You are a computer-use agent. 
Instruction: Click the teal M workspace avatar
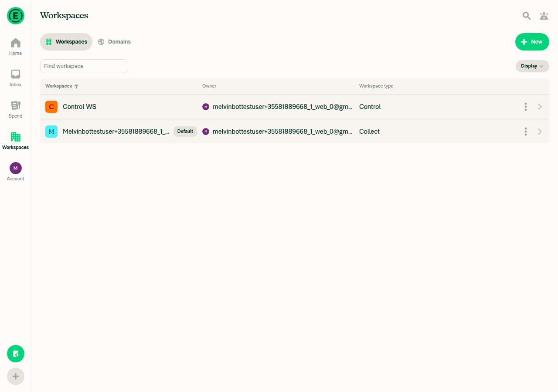point(51,132)
